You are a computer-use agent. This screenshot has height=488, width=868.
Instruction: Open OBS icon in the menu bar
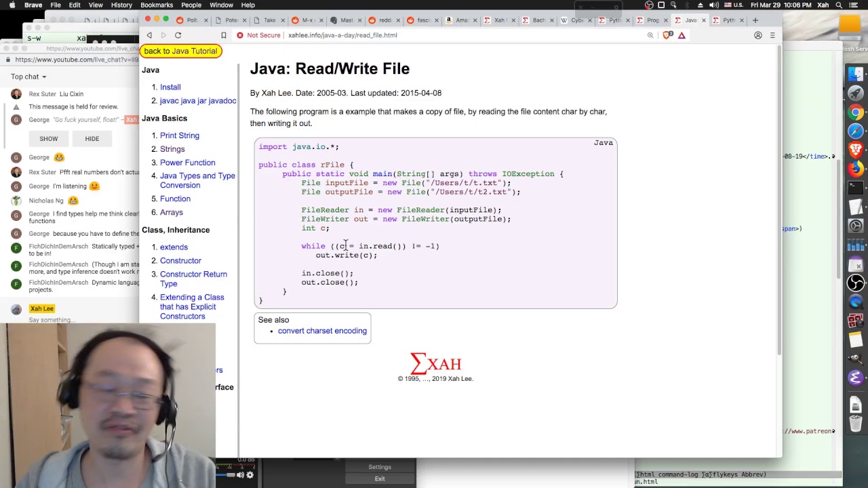[x=650, y=5]
